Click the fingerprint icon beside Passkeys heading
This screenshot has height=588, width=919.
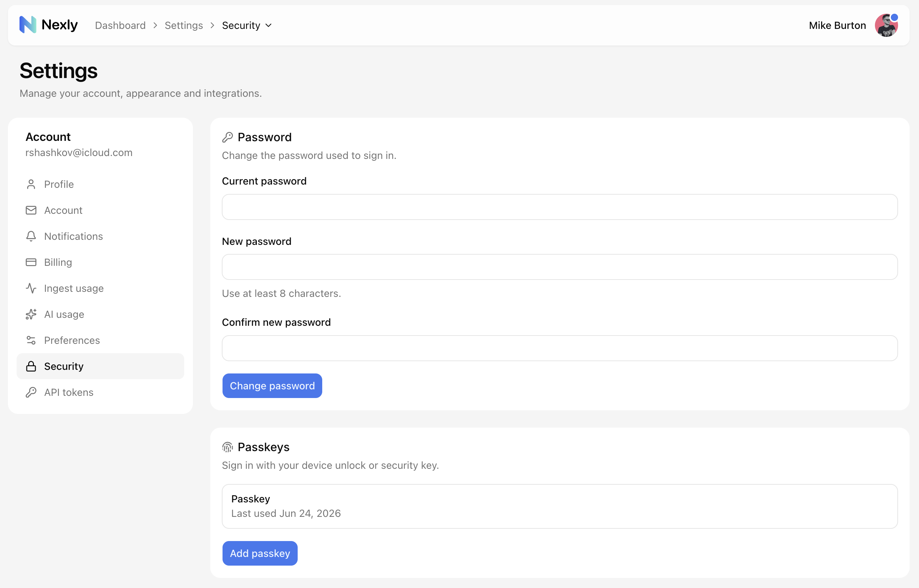tap(228, 447)
